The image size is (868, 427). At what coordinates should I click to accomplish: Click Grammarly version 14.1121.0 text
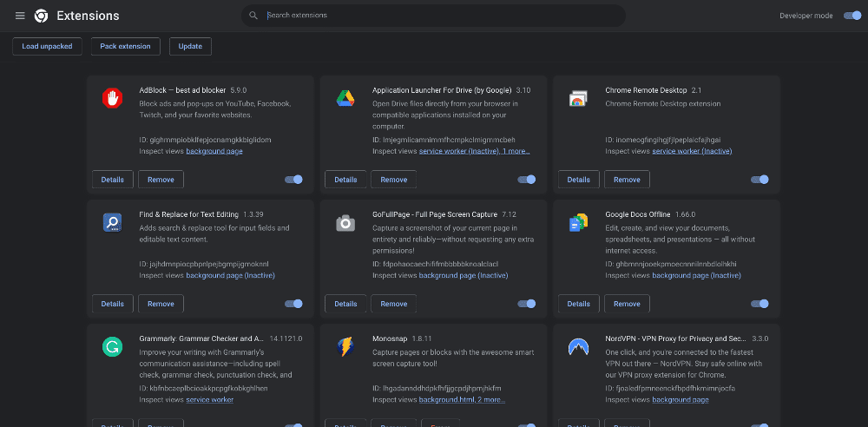[286, 338]
